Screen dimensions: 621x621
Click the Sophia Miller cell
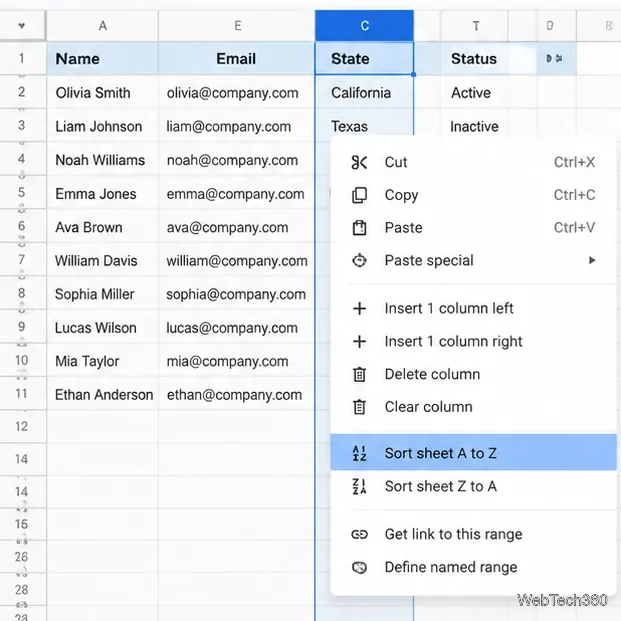103,294
